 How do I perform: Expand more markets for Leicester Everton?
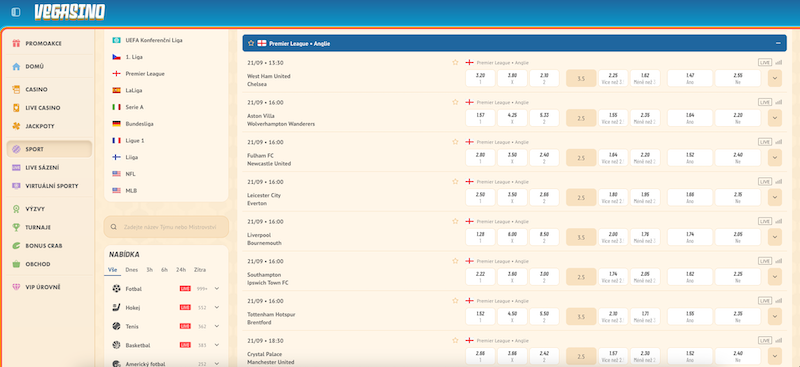[x=775, y=198]
